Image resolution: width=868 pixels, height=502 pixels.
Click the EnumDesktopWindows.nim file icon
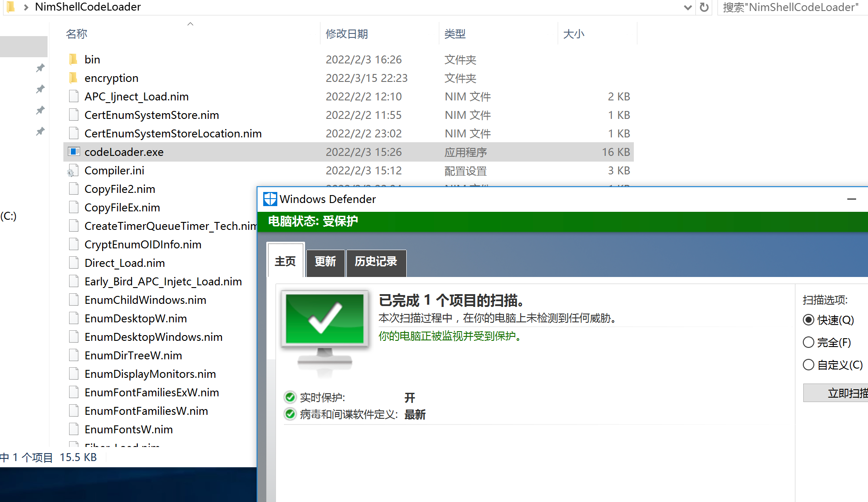pyautogui.click(x=74, y=337)
